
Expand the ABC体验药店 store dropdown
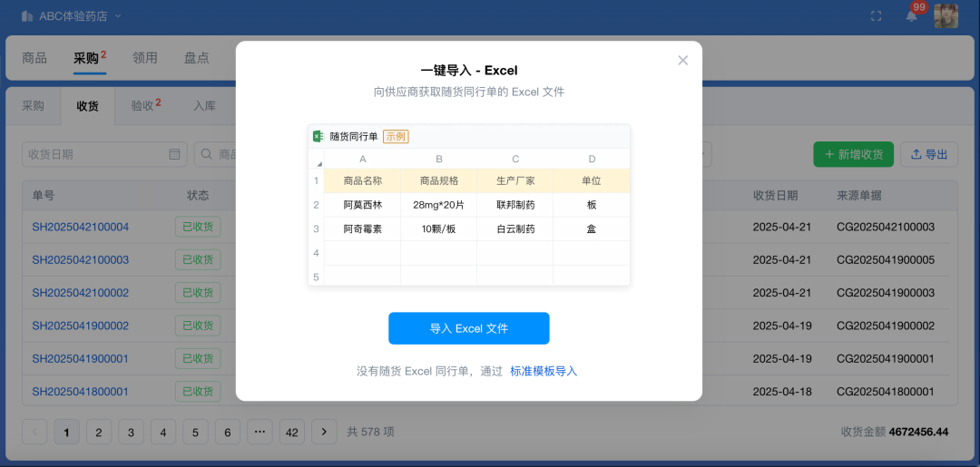tap(118, 16)
